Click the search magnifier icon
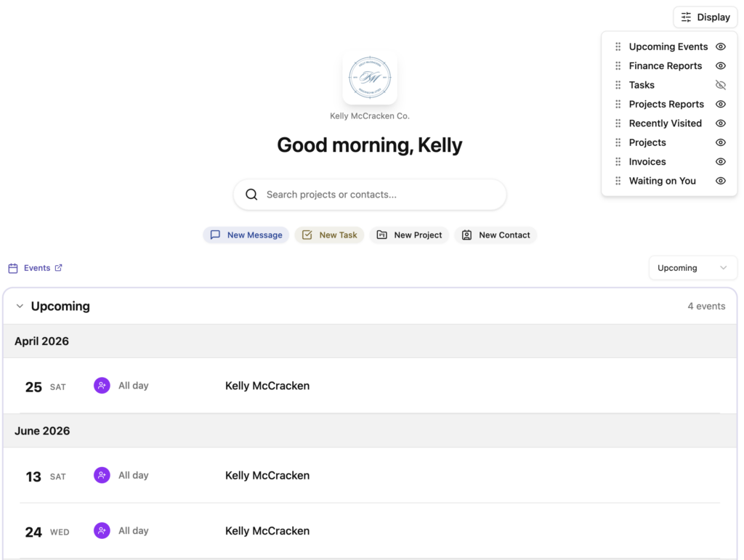 tap(251, 195)
